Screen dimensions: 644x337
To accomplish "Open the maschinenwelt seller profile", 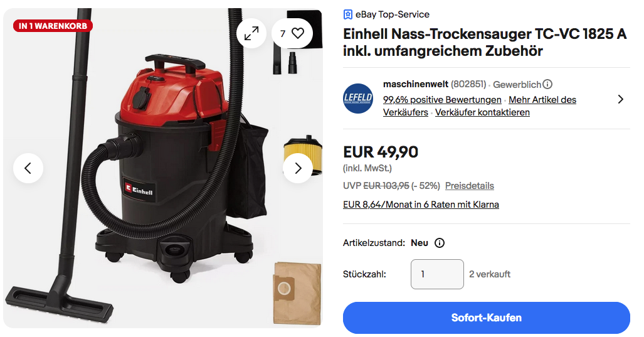I will point(416,84).
